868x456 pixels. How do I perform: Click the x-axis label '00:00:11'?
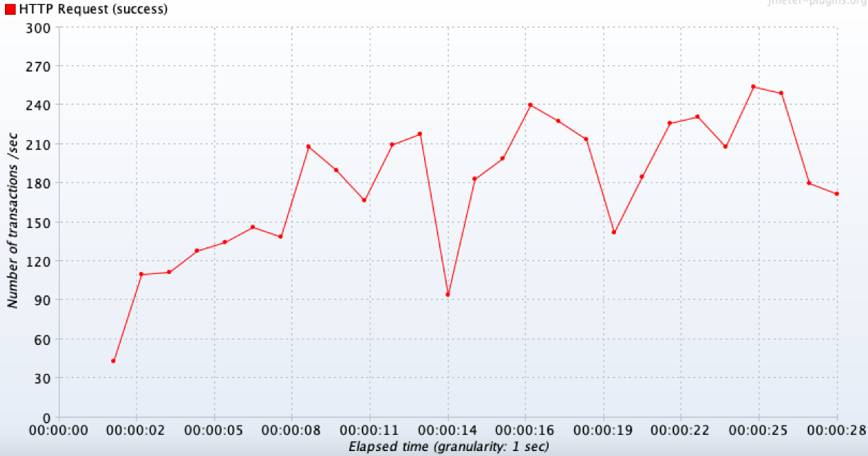(x=370, y=430)
